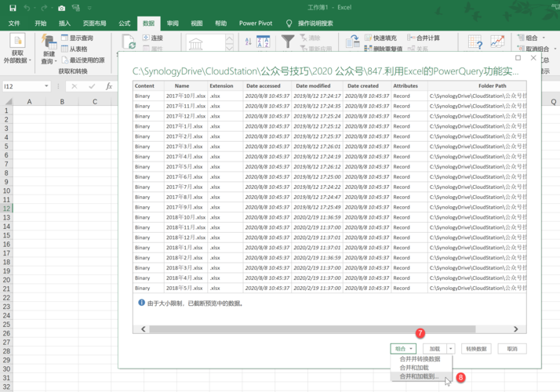This screenshot has width=560, height=392.
Task: Click the Cancel (取消) button in dialog
Action: [x=512, y=349]
